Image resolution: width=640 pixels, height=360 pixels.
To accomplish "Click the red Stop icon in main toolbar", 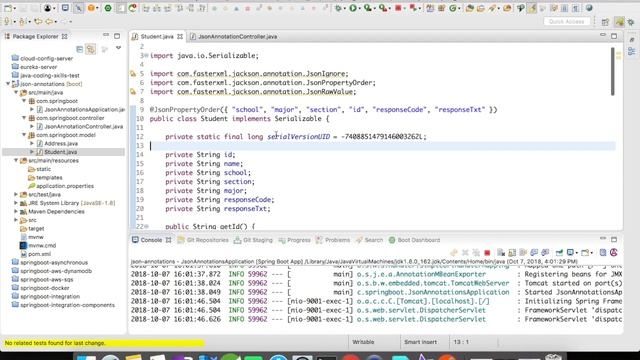I will tap(398, 8).
